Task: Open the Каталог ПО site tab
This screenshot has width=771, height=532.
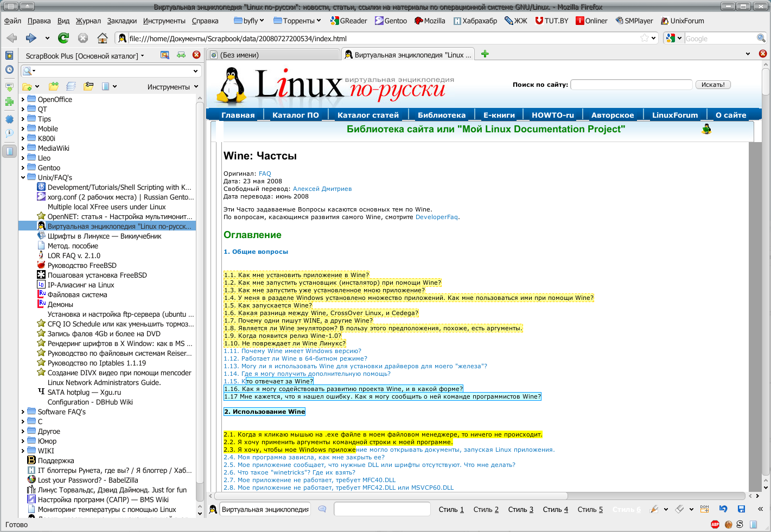Action: tap(296, 115)
